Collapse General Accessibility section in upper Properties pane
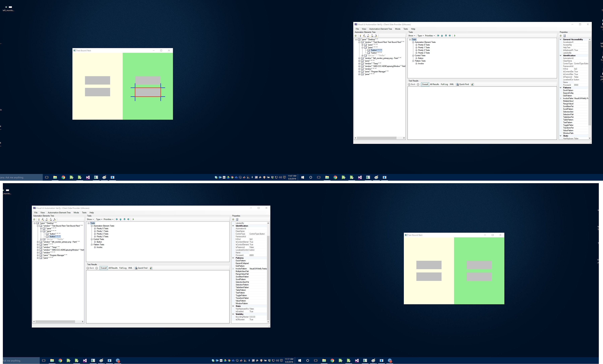603x364 pixels. (x=561, y=39)
